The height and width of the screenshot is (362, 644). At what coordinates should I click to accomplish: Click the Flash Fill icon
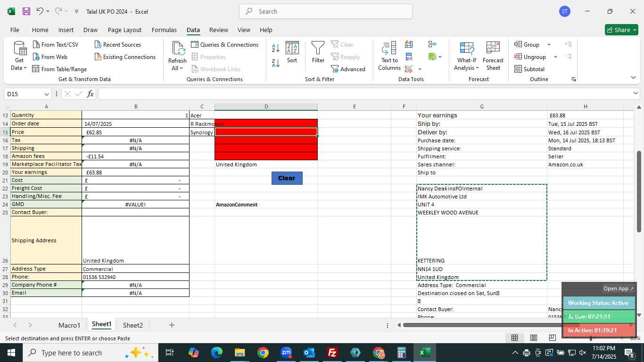tap(409, 44)
